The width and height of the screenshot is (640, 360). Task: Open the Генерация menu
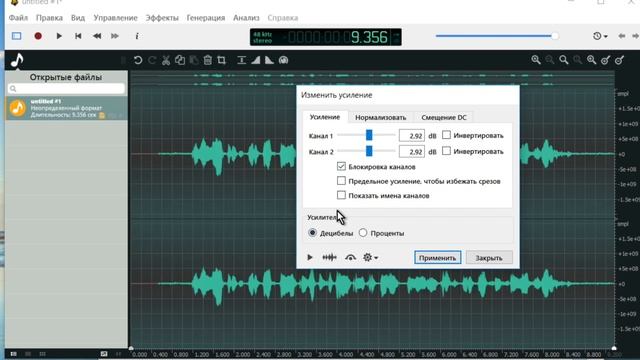206,18
